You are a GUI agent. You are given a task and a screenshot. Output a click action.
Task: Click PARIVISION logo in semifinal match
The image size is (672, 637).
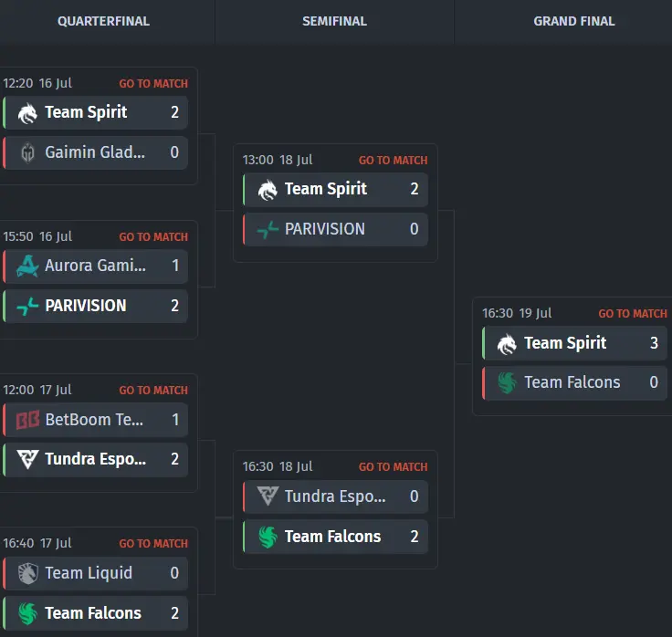coord(268,230)
